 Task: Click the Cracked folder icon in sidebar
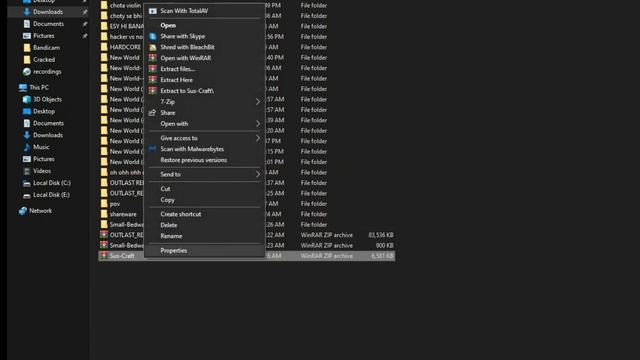pyautogui.click(x=27, y=60)
